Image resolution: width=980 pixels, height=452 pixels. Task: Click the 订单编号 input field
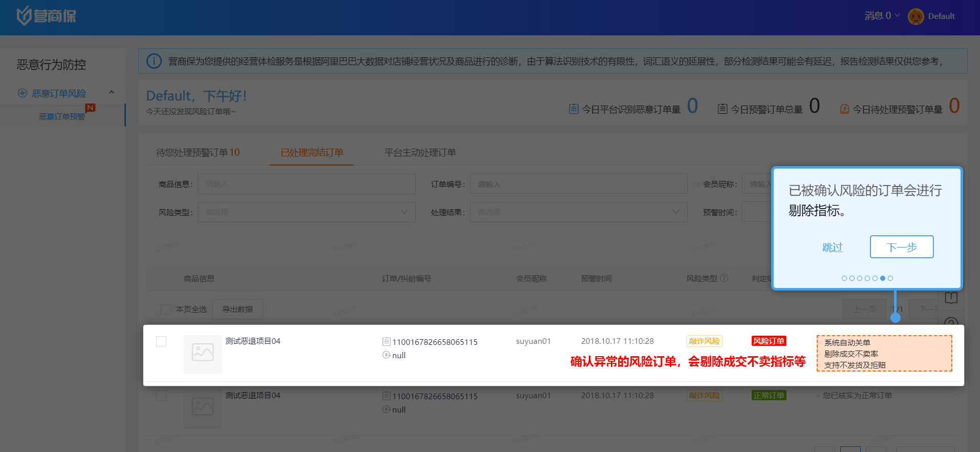[x=578, y=184]
